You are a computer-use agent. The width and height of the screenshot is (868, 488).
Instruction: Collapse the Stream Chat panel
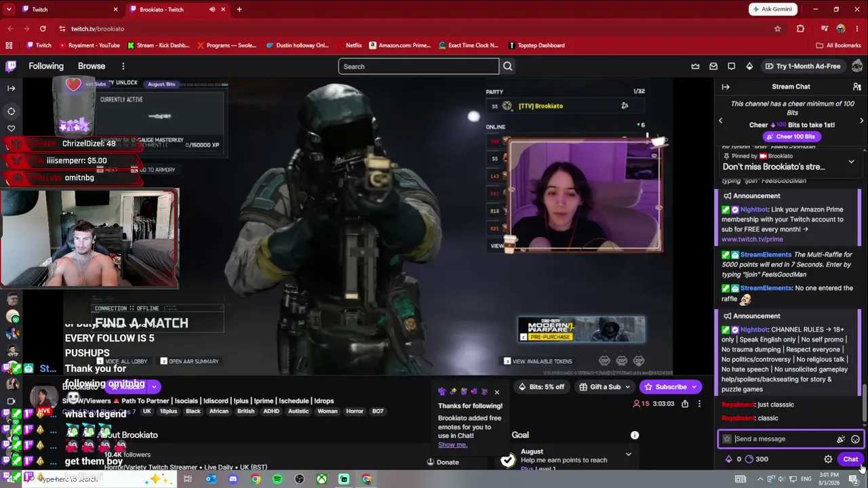pyautogui.click(x=726, y=87)
